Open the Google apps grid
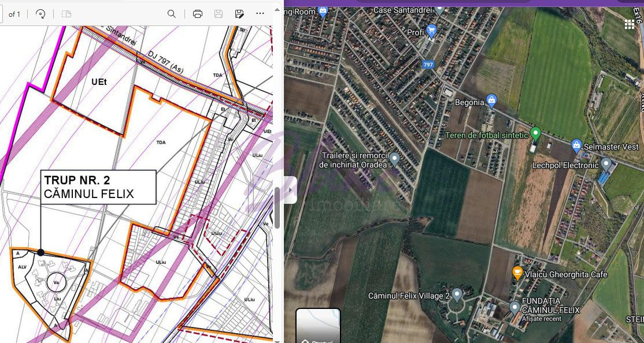644x343 pixels. click(630, 24)
